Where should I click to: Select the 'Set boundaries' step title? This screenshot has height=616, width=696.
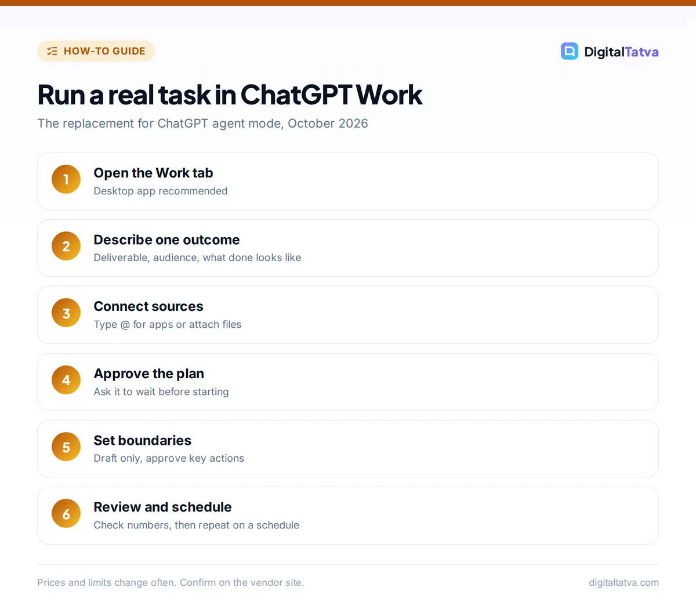(142, 440)
